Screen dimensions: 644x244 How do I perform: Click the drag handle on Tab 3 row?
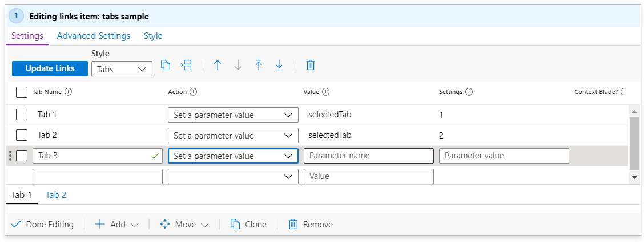pyautogui.click(x=11, y=156)
